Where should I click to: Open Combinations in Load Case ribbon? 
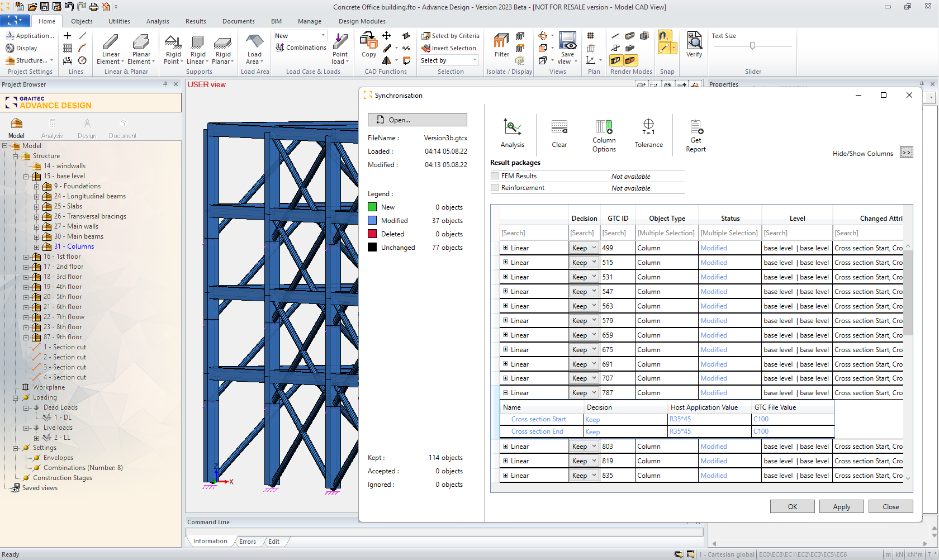click(x=301, y=48)
